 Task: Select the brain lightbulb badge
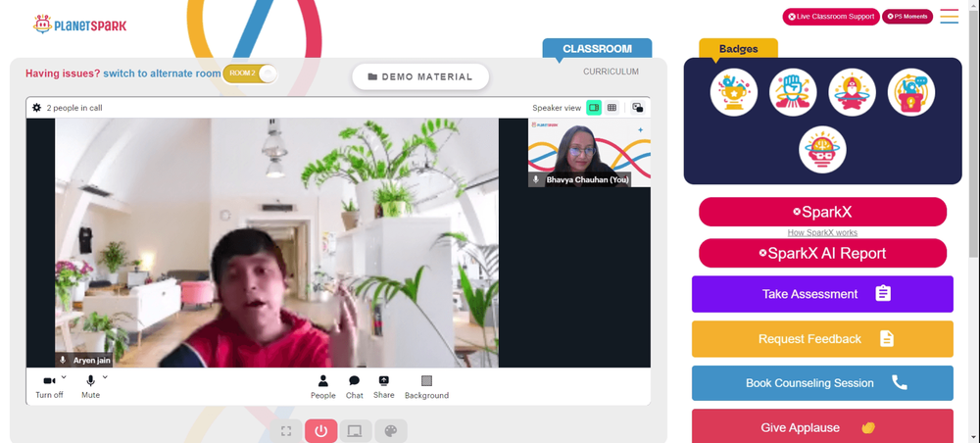point(822,150)
